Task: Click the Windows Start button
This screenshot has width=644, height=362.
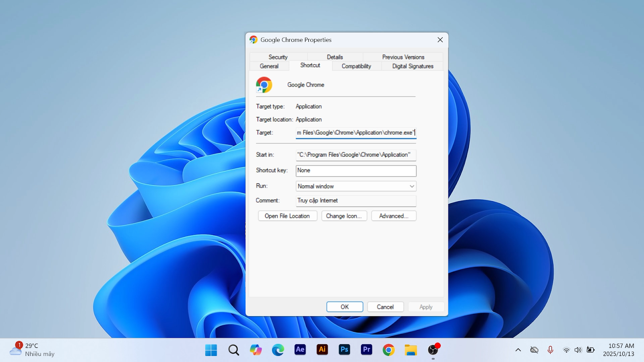Action: point(211,350)
